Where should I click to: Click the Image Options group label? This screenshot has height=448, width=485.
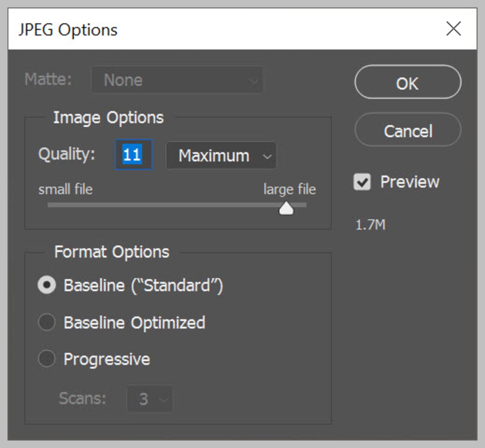pos(109,117)
